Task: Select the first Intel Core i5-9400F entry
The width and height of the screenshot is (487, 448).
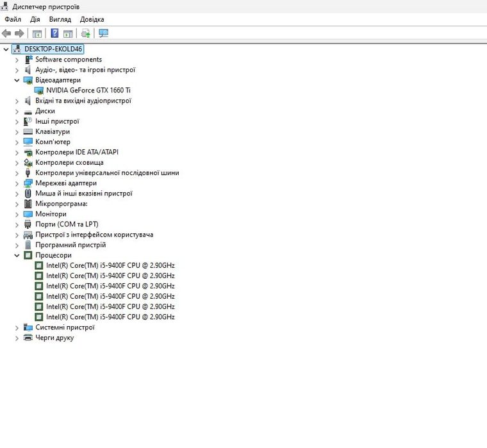Action: point(110,265)
